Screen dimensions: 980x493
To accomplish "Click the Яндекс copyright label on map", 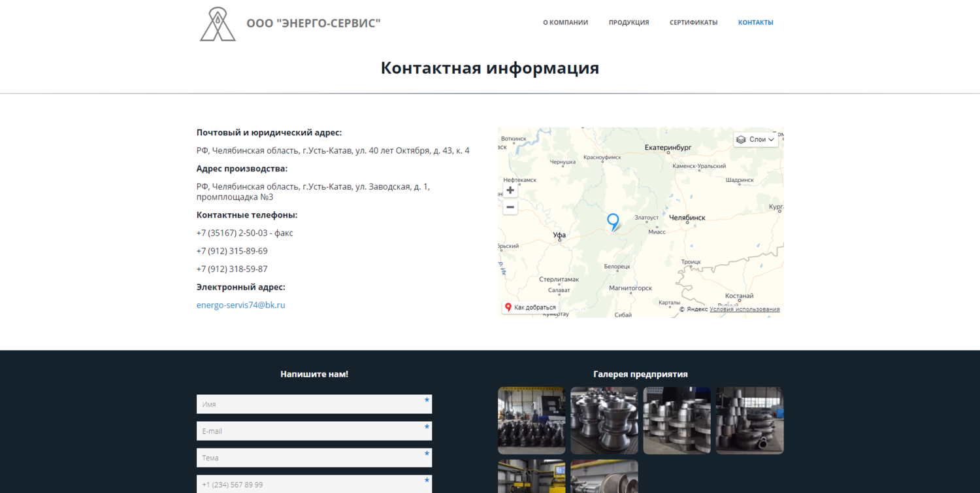I will pyautogui.click(x=694, y=309).
